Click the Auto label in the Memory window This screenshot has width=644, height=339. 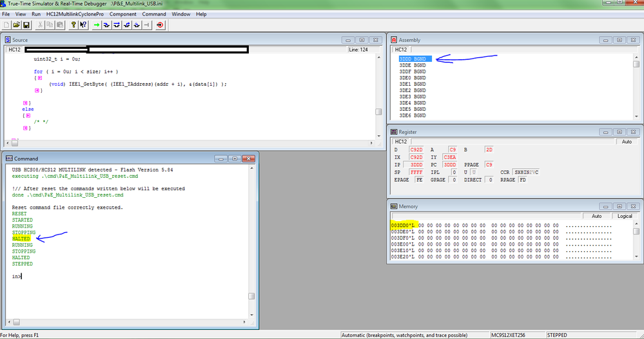[596, 216]
